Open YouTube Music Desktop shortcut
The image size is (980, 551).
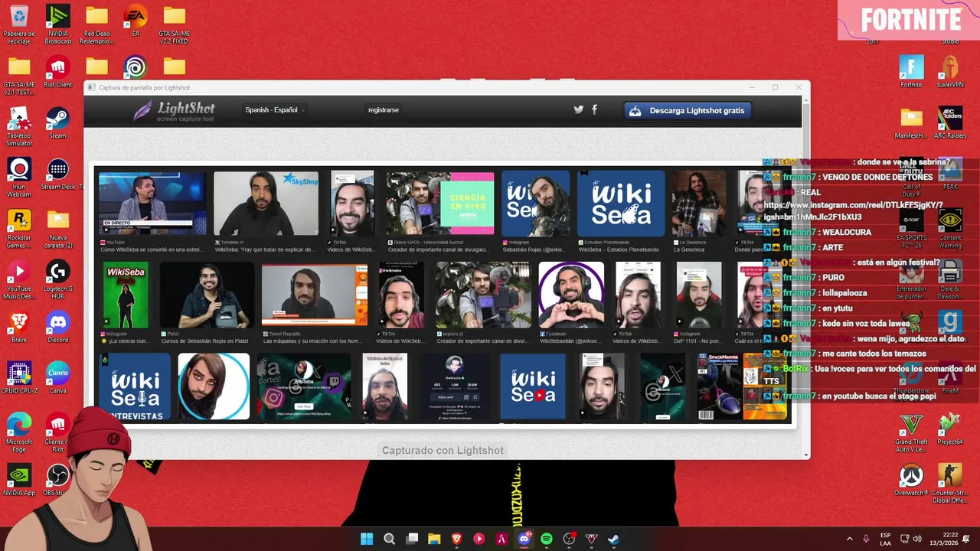click(x=19, y=280)
